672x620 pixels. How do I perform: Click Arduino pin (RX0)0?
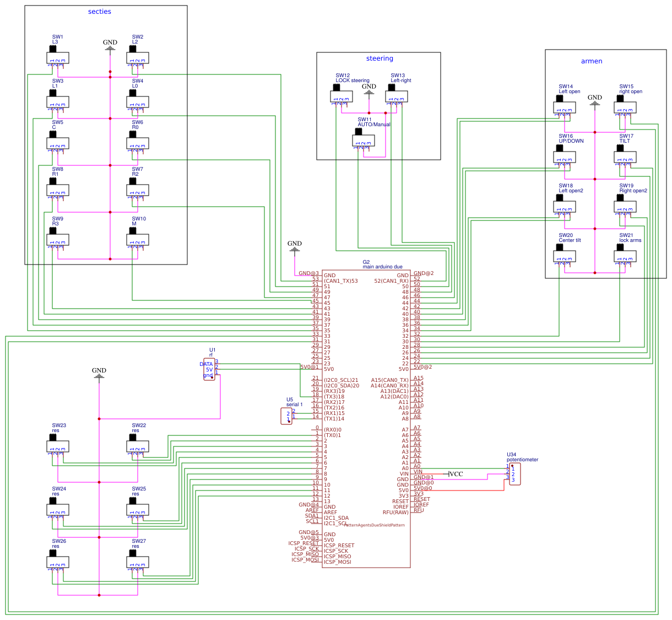tap(333, 430)
